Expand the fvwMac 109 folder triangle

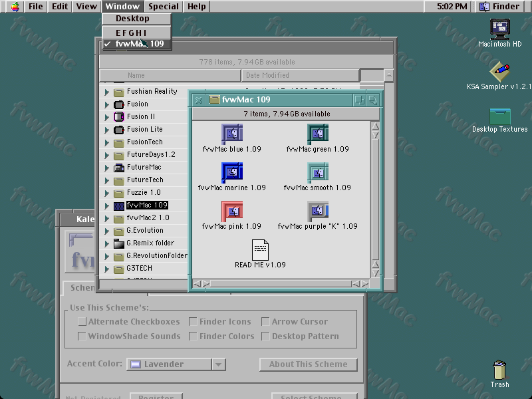tap(106, 205)
